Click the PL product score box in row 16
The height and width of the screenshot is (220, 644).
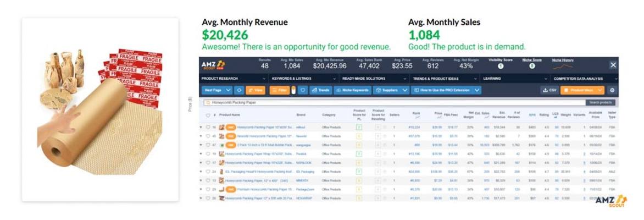359,127
